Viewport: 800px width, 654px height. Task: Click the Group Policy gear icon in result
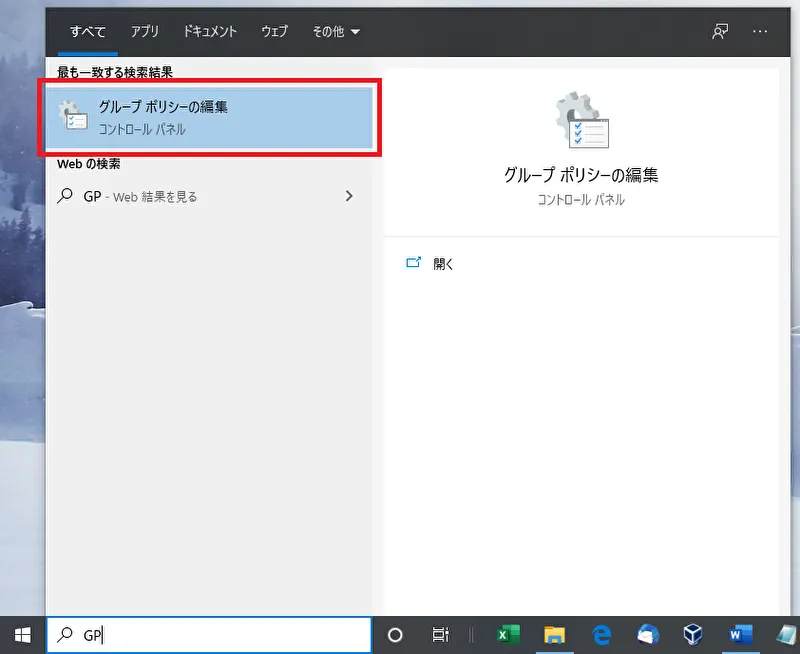tap(73, 115)
